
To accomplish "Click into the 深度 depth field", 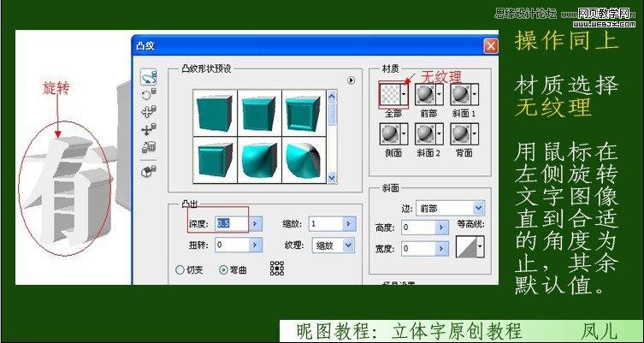I will tap(232, 224).
